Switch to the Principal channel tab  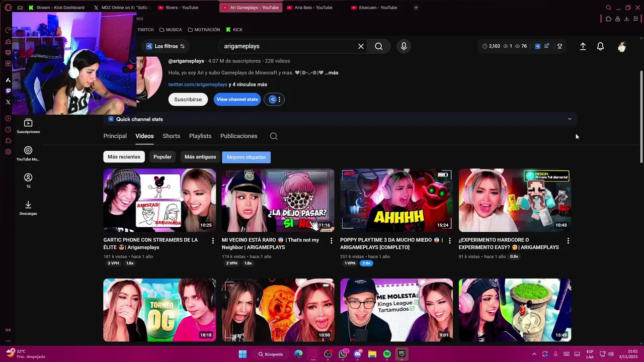(x=115, y=136)
